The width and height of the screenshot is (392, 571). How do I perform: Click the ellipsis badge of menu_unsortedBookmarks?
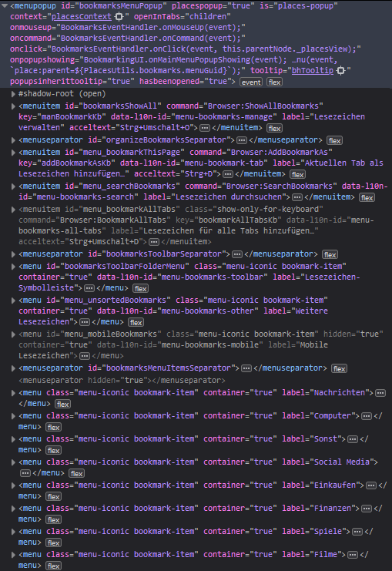85,322
